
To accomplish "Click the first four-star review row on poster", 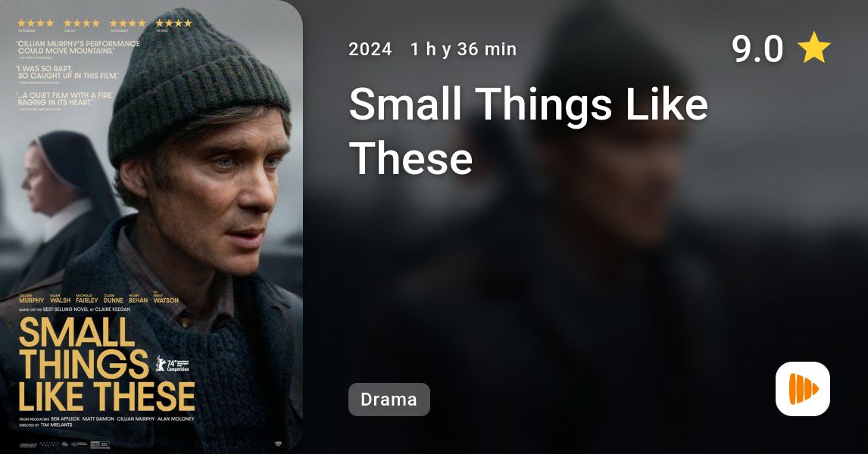I will tap(36, 23).
